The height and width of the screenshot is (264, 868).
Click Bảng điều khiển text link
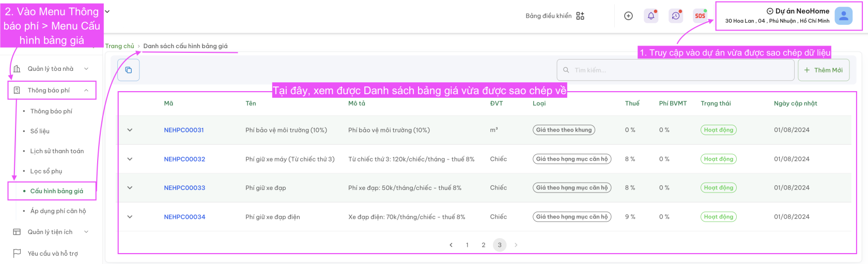click(548, 16)
